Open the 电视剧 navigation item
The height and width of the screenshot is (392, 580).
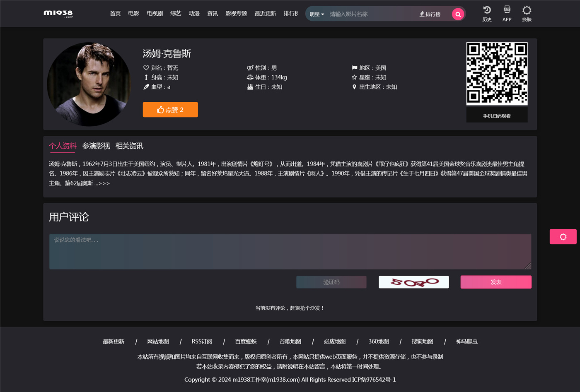pyautogui.click(x=155, y=14)
